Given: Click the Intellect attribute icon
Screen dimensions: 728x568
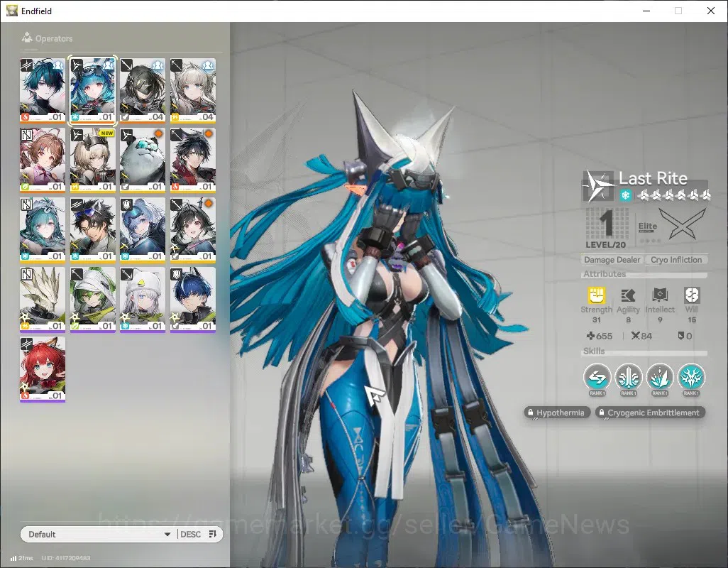Looking at the screenshot, I should pyautogui.click(x=660, y=295).
